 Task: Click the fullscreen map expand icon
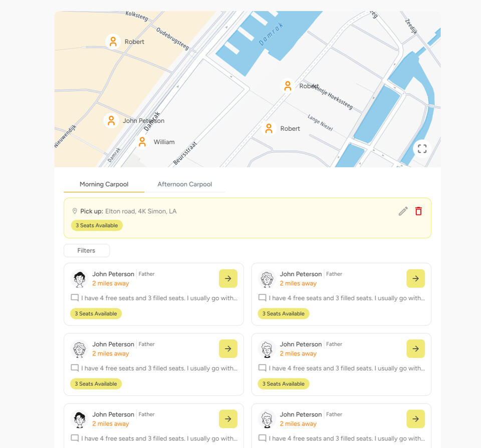[x=422, y=148]
